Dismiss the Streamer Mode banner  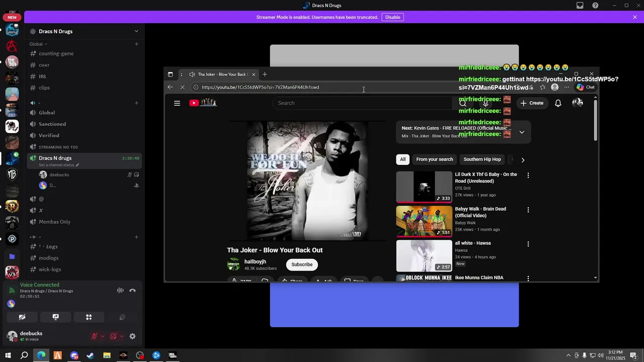pyautogui.click(x=635, y=17)
